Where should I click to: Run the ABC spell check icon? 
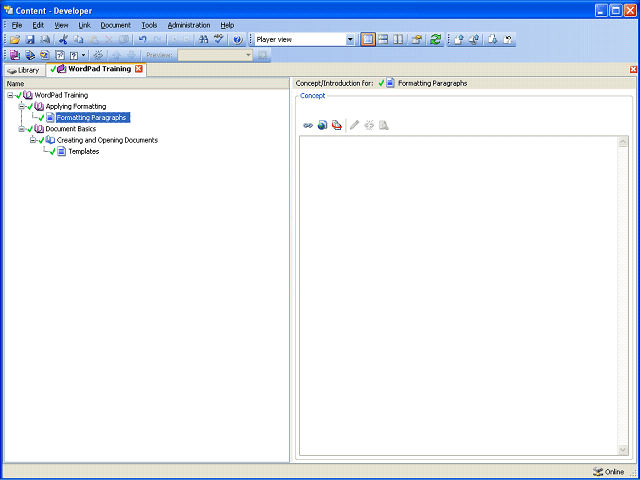coord(219,40)
